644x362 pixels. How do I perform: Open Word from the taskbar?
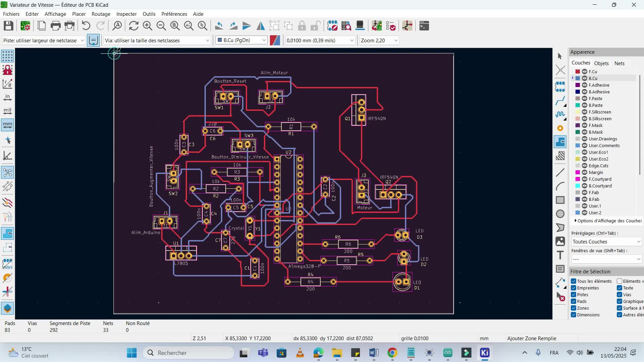coord(374,353)
